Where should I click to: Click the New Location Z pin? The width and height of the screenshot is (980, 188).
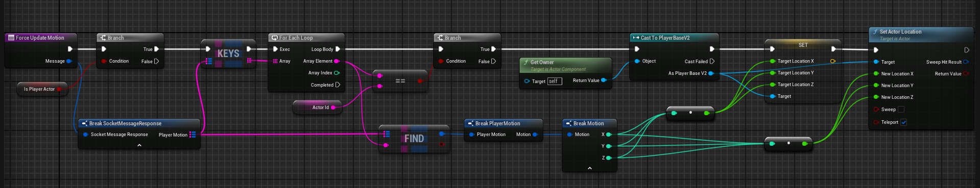tap(876, 97)
